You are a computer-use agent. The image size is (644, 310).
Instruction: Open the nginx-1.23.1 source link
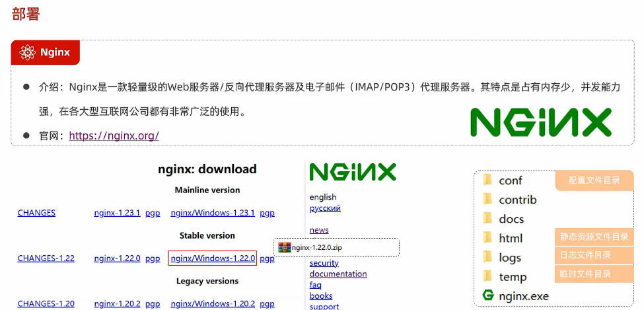click(117, 213)
